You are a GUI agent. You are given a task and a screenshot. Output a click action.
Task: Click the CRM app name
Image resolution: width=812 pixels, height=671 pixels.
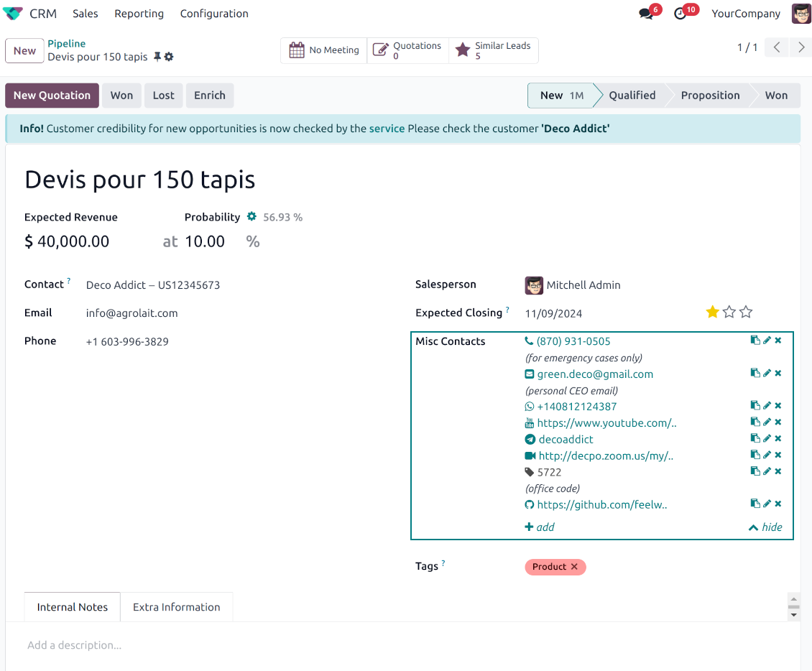point(43,14)
